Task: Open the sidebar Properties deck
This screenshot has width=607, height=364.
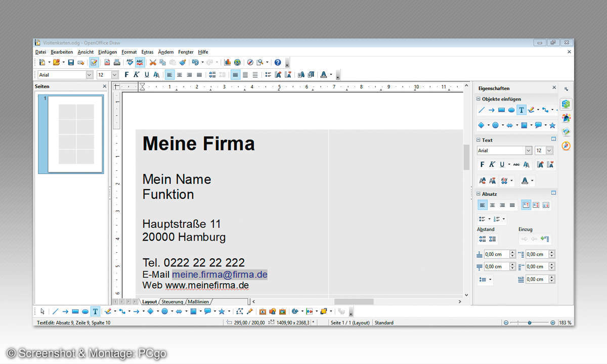Action: click(x=566, y=104)
